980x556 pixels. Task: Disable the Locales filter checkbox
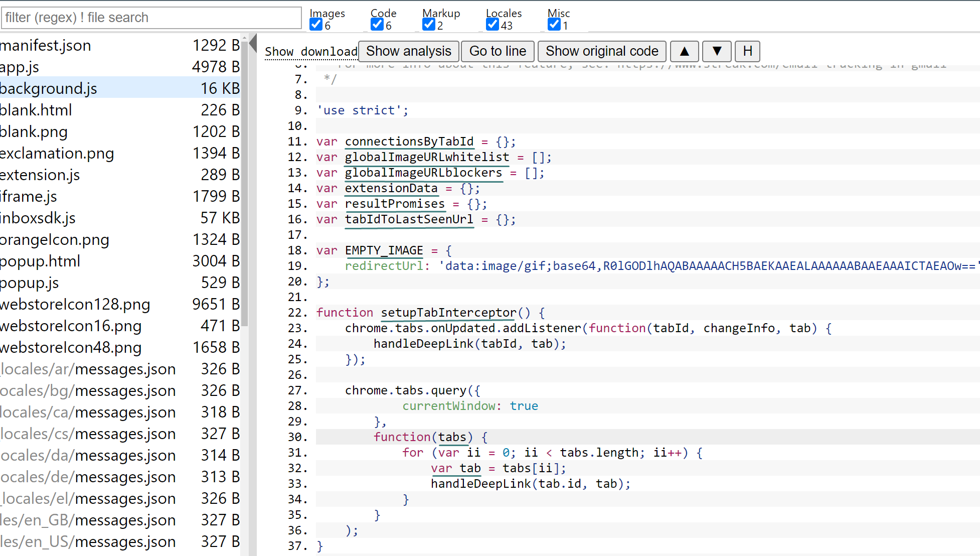(x=492, y=24)
